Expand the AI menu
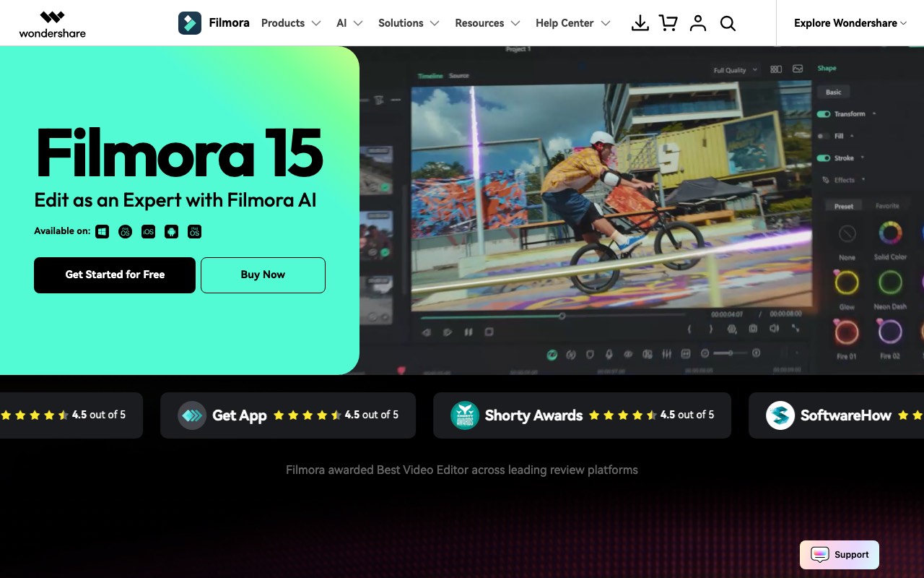924x578 pixels. tap(349, 23)
